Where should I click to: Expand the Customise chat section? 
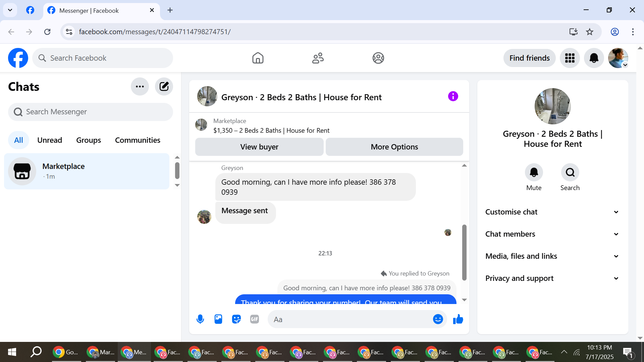point(552,212)
